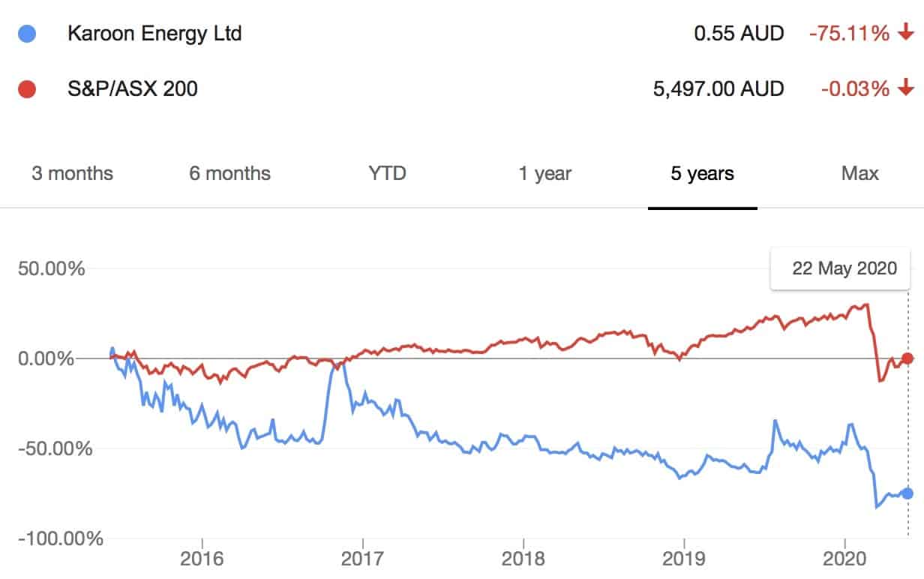
Task: Click the blue Karoon Energy legend dot
Action: [28, 33]
